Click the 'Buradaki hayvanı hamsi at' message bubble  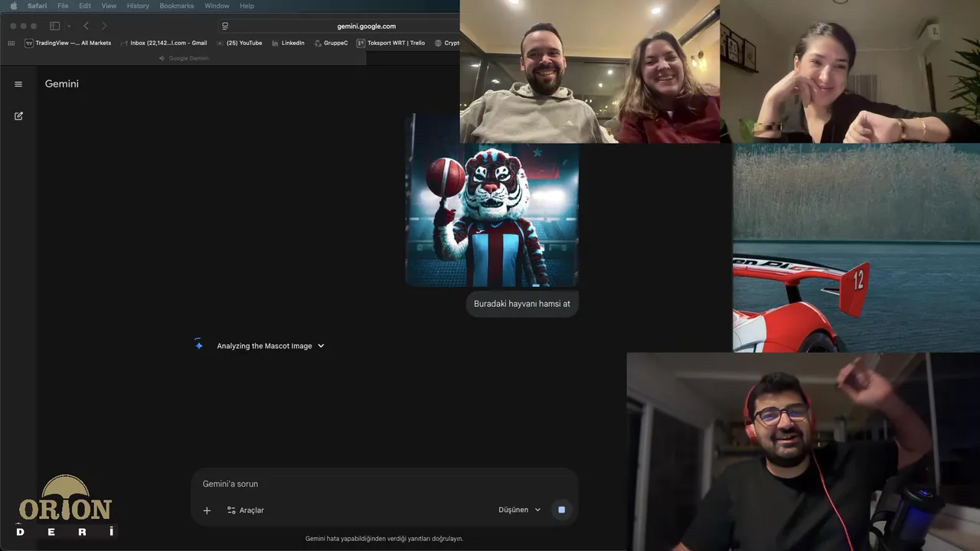click(522, 304)
